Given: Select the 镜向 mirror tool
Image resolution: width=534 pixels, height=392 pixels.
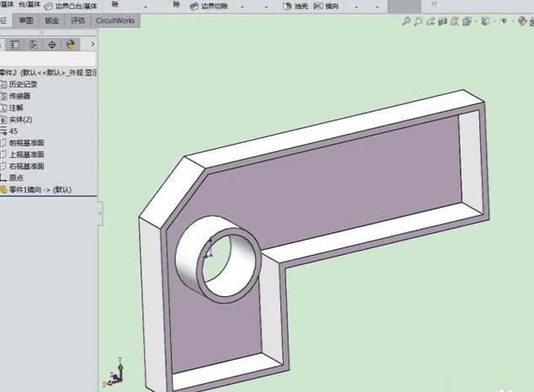Looking at the screenshot, I should pyautogui.click(x=326, y=6).
